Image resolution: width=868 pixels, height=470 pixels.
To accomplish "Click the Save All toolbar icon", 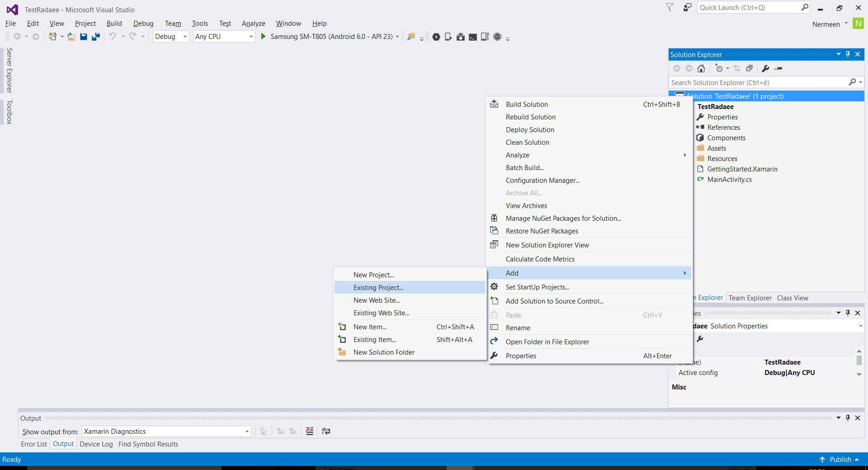I will 95,37.
